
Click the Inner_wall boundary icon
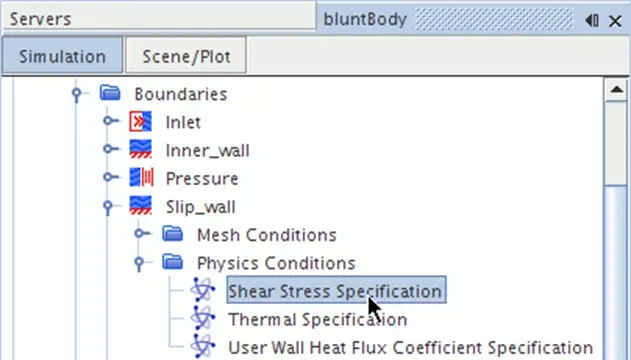coord(140,149)
